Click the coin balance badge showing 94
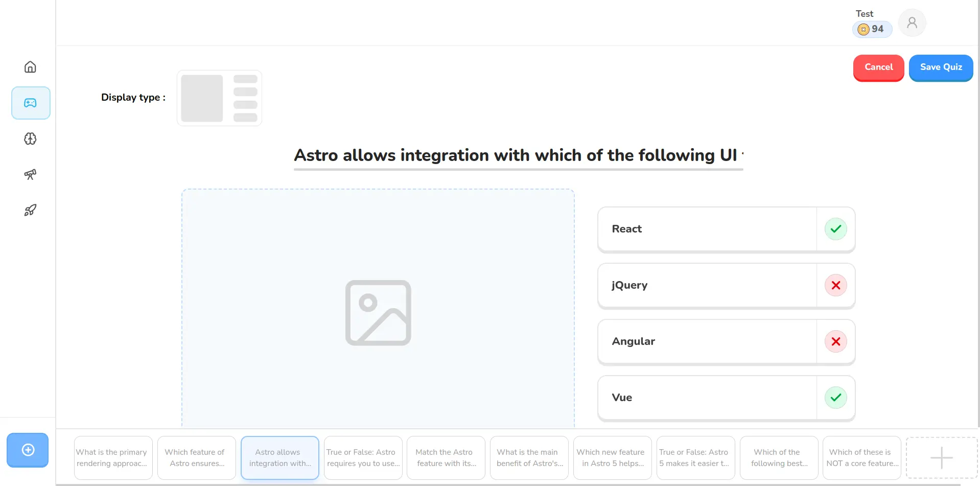Viewport: 980px width, 486px height. click(872, 29)
